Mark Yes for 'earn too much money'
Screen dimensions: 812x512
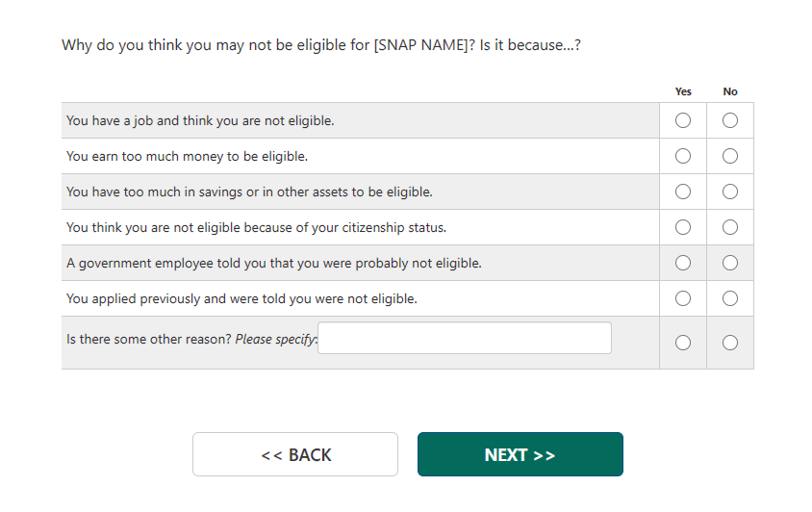pos(683,156)
